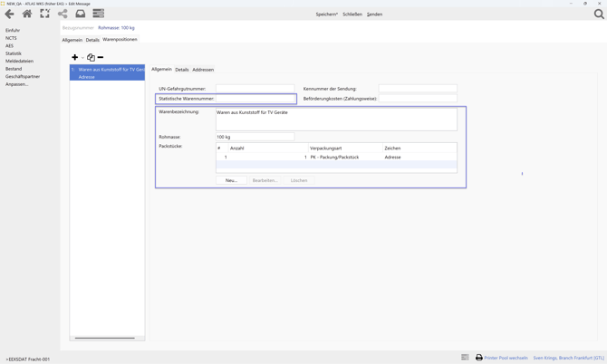This screenshot has height=364, width=607.
Task: Go to the home screen icon
Action: 27,14
